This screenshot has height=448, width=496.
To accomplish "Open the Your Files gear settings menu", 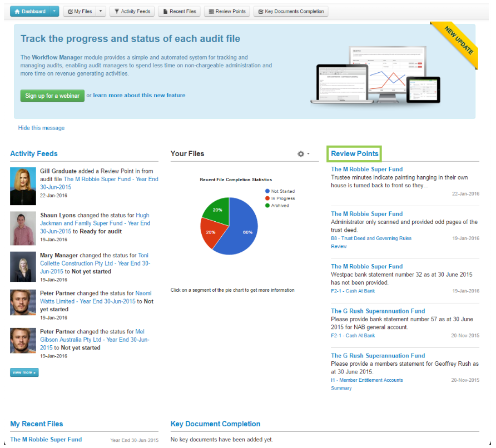I will pyautogui.click(x=303, y=154).
